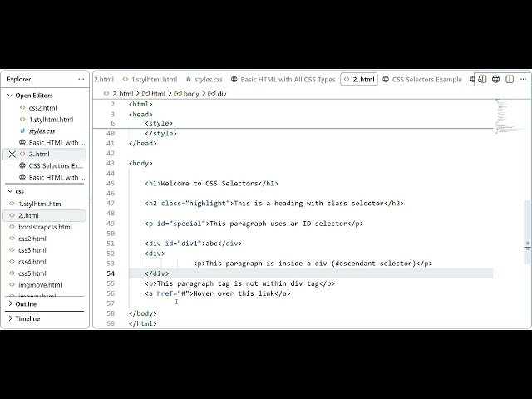Click the h1 Welcome to CSS Selectors line

[211, 184]
